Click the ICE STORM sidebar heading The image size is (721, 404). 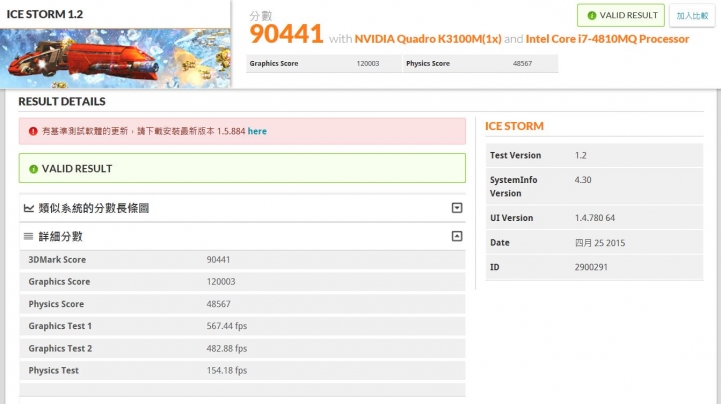[x=514, y=126]
